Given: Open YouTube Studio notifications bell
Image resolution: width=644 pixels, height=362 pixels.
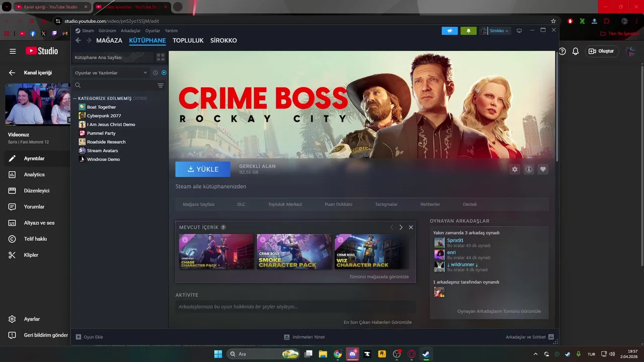Looking at the screenshot, I should pyautogui.click(x=576, y=51).
